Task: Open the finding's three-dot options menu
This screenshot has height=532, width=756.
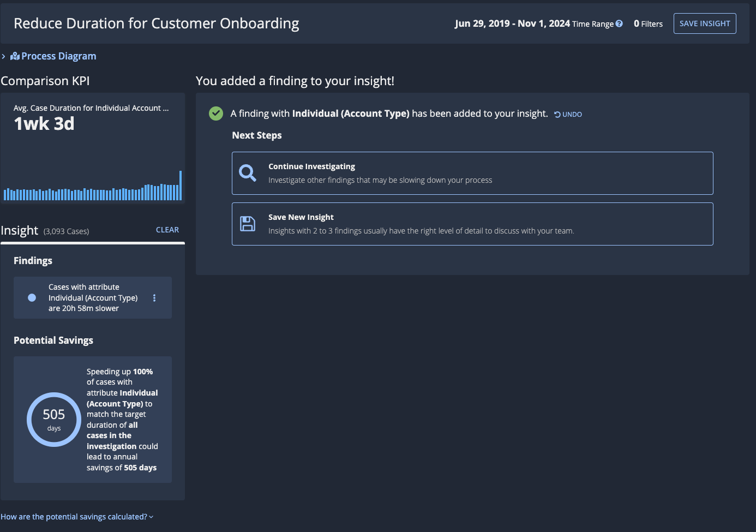Action: [x=154, y=298]
